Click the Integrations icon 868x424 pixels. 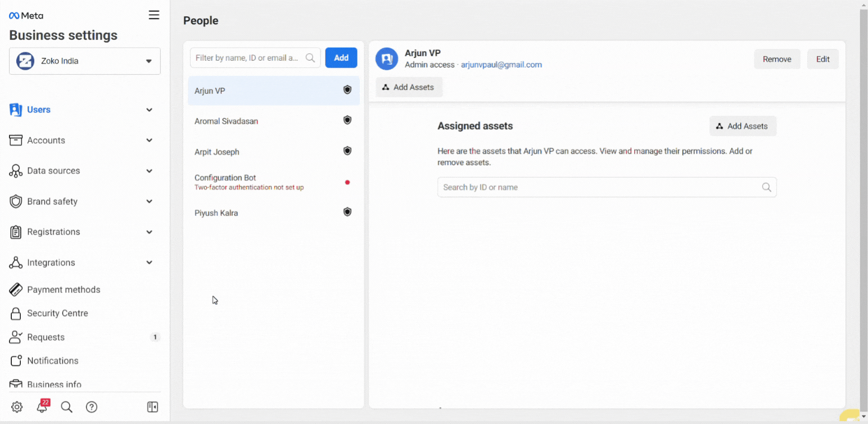point(16,262)
